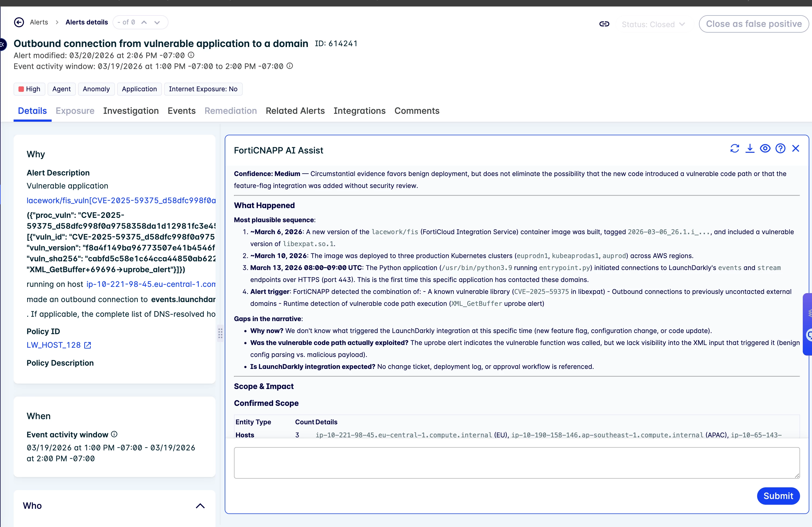Click the Confirmed Scope heading
The image size is (812, 527).
266,403
